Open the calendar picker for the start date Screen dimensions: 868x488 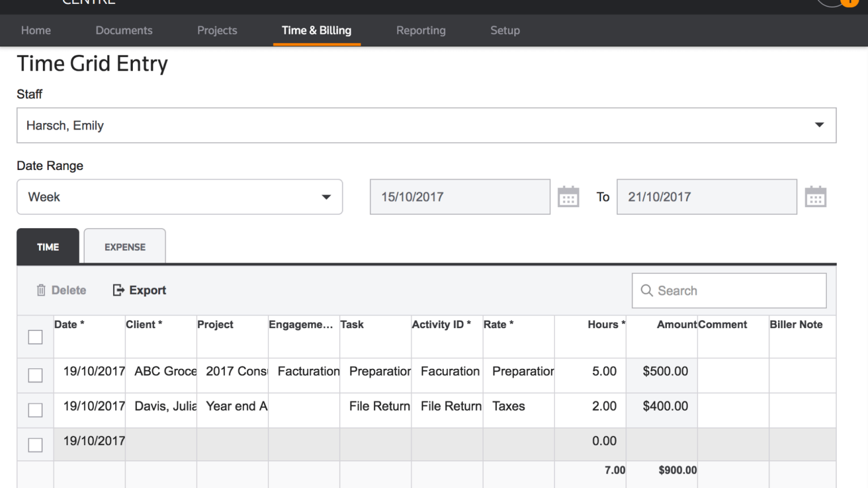point(568,197)
